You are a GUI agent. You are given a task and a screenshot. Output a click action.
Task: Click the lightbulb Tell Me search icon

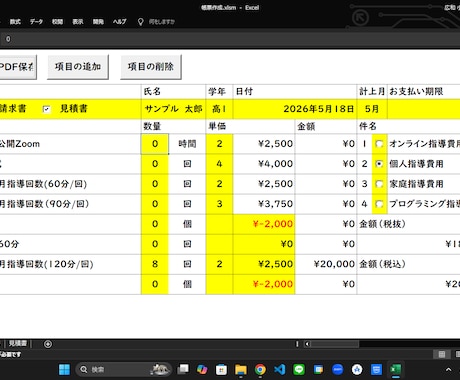coord(141,22)
